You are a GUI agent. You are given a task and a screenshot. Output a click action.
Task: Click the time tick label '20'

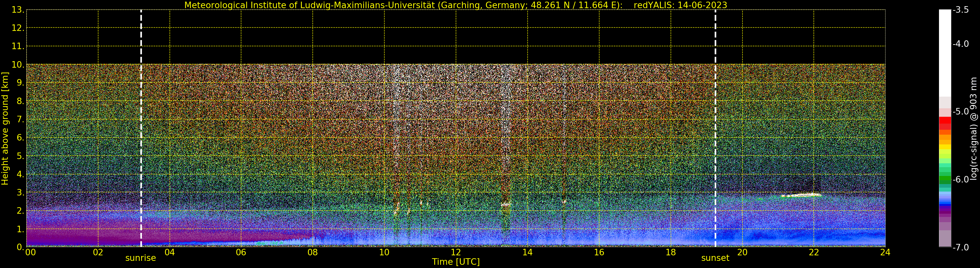point(742,252)
